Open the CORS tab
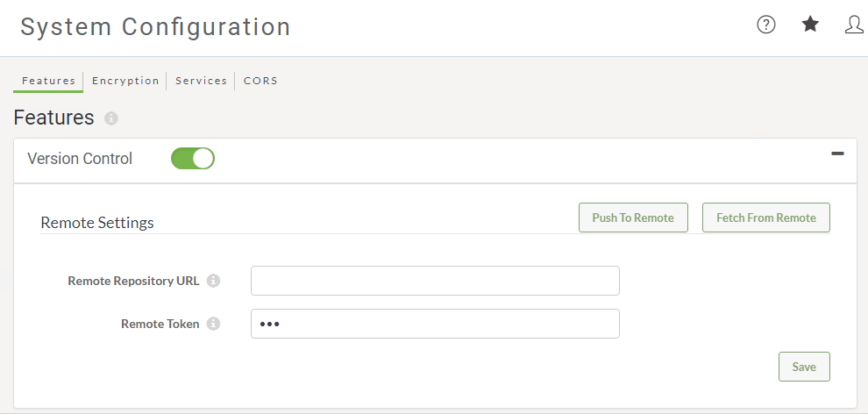Screen dimensions: 868x414 tap(260, 81)
